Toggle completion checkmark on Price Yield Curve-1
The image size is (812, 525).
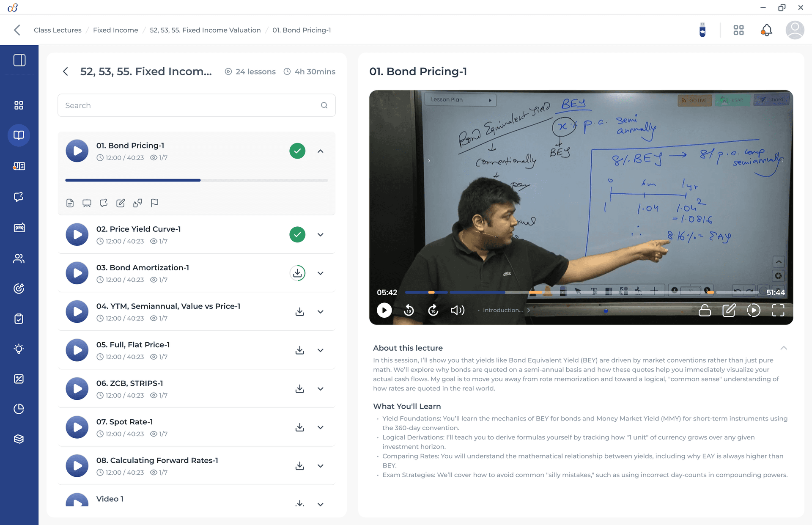point(297,234)
